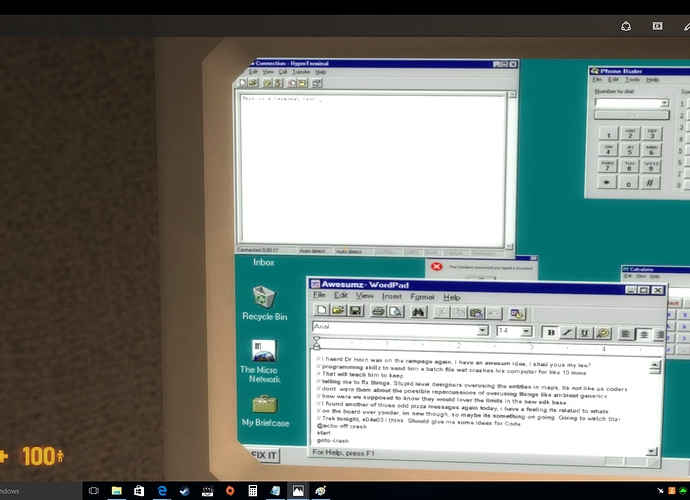Toggle Underline formatting in WordPad
This screenshot has height=500, width=690.
click(x=585, y=332)
